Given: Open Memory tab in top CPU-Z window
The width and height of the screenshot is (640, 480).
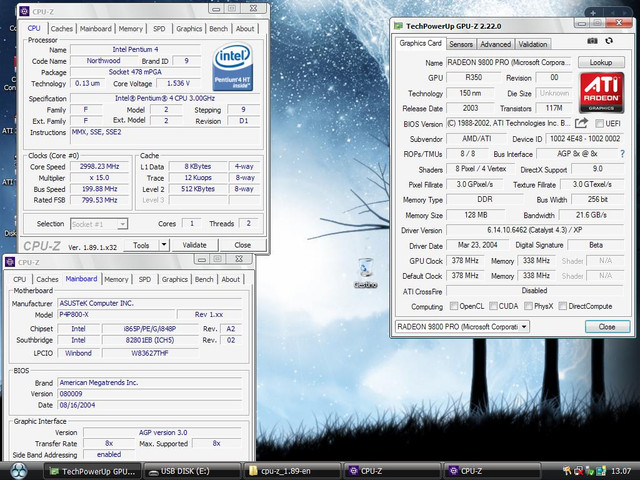Looking at the screenshot, I should click(131, 29).
